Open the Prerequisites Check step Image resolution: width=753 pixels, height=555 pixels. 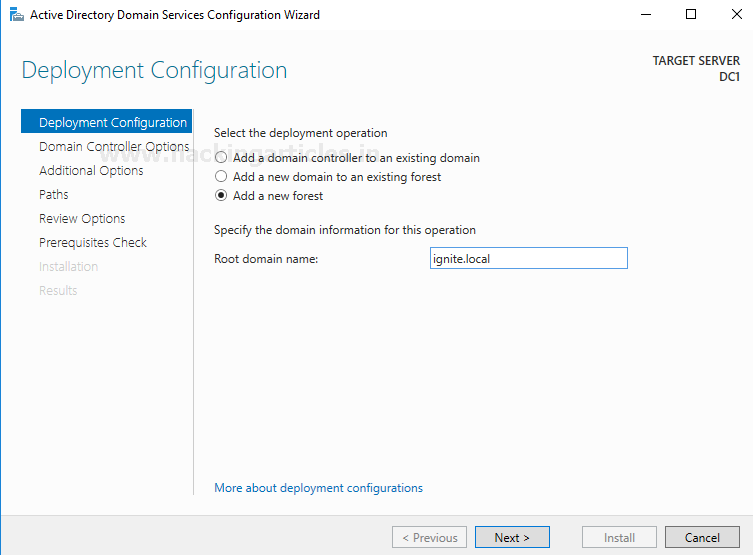pyautogui.click(x=93, y=243)
